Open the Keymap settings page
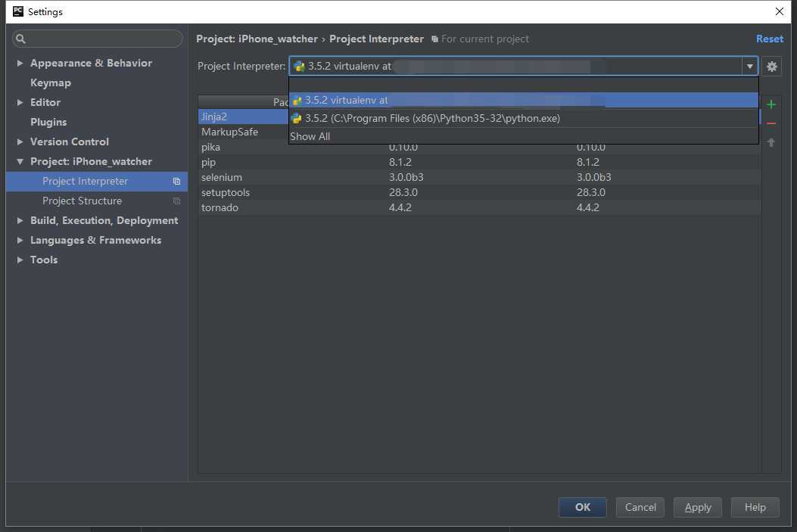Viewport: 797px width, 532px height. [51, 82]
